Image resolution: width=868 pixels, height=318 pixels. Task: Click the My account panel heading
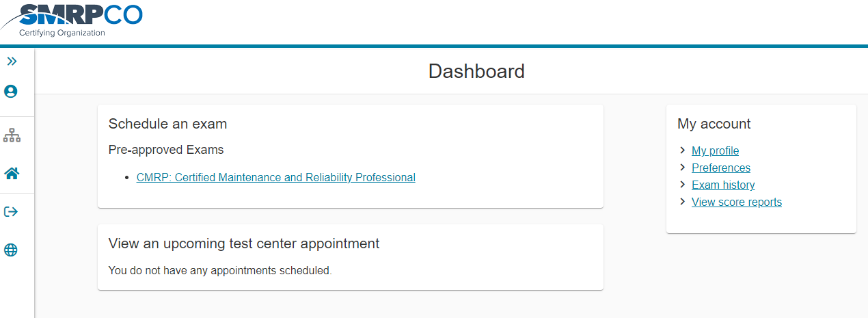714,124
